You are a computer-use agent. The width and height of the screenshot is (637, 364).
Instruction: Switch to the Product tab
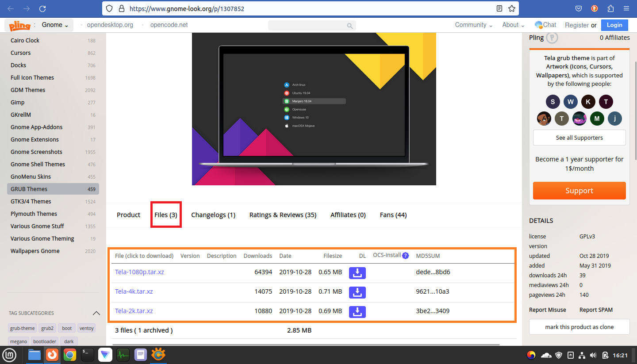click(128, 215)
